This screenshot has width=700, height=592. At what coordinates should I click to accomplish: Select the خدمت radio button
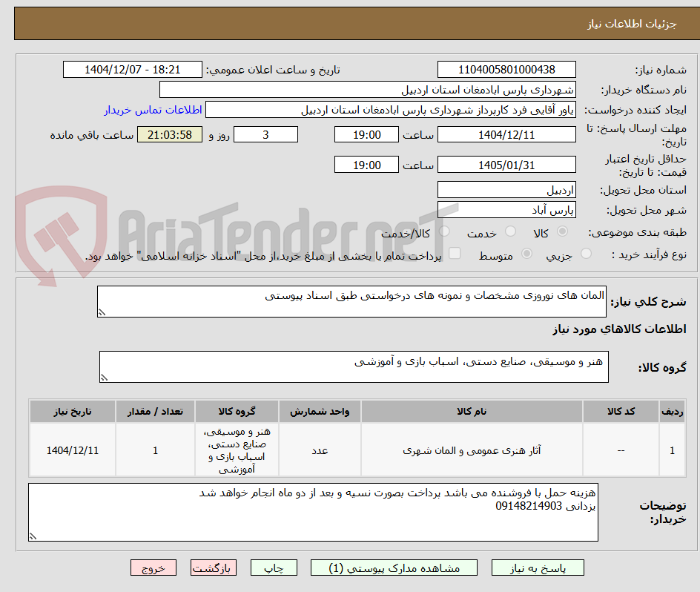tap(510, 231)
